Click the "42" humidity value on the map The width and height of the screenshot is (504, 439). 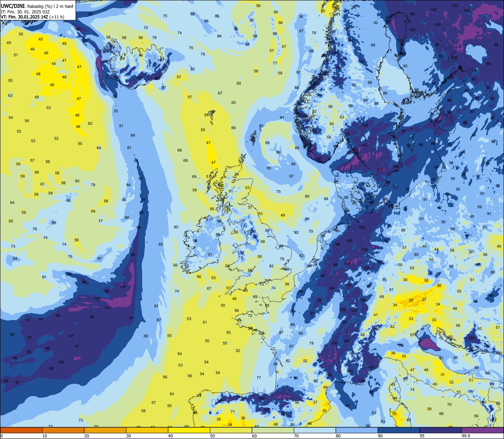(392, 327)
